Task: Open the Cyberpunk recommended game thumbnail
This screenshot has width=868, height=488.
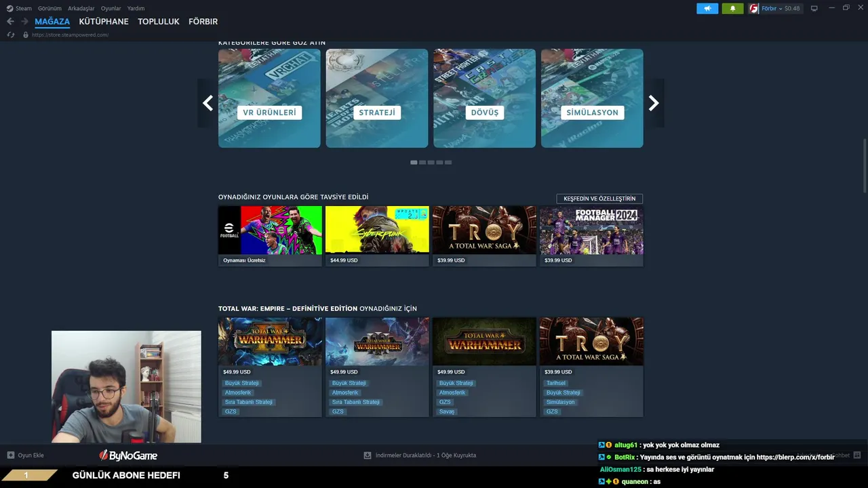Action: pyautogui.click(x=377, y=230)
